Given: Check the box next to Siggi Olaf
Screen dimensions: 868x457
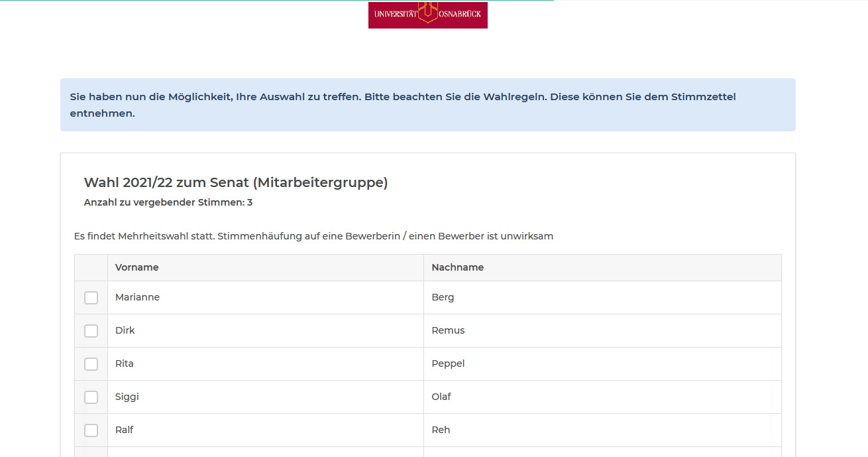Looking at the screenshot, I should tap(91, 397).
